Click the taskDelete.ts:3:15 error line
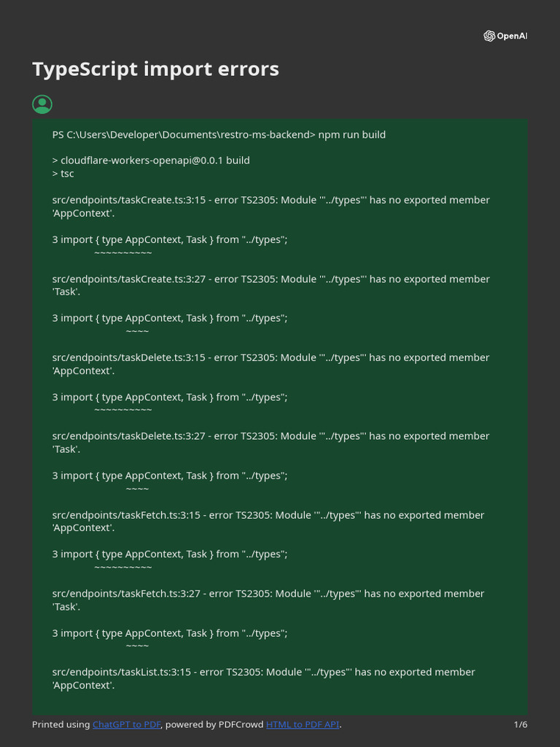 click(x=271, y=357)
